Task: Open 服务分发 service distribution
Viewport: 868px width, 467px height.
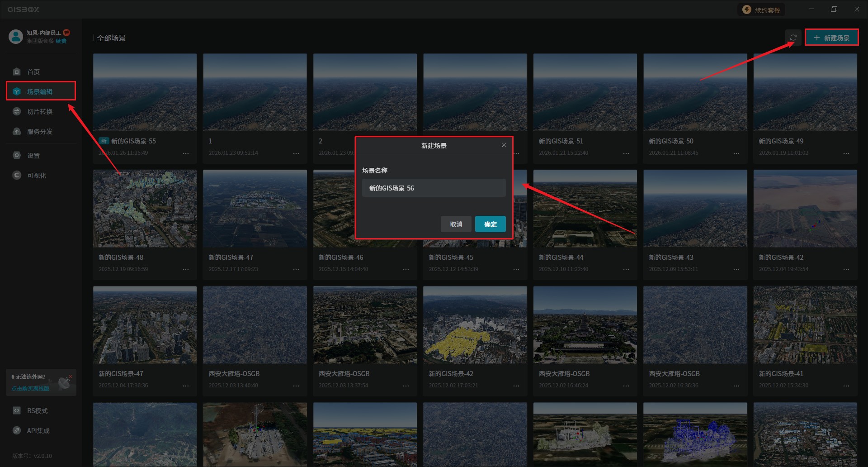Action: [x=39, y=132]
